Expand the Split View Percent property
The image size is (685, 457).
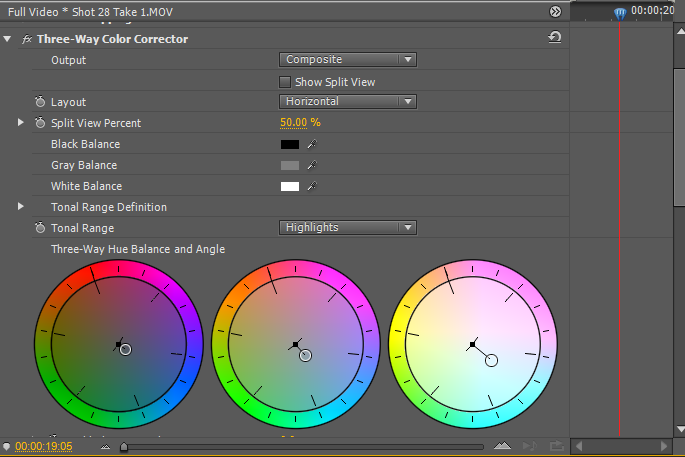[x=20, y=122]
